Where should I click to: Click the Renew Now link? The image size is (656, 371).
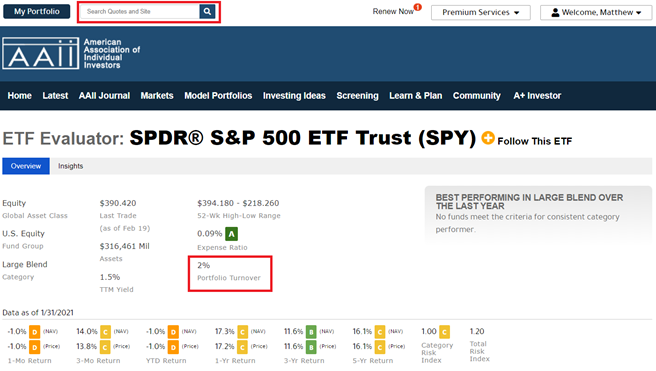click(393, 12)
